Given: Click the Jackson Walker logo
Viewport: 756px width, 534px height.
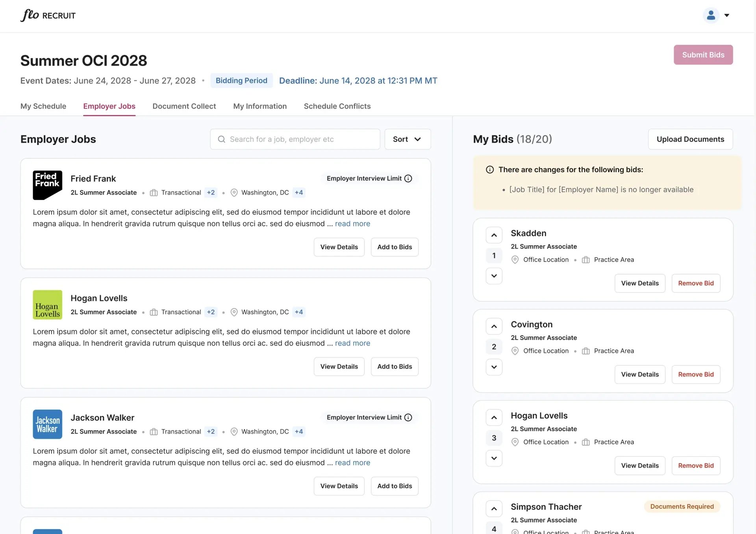Looking at the screenshot, I should [x=48, y=424].
